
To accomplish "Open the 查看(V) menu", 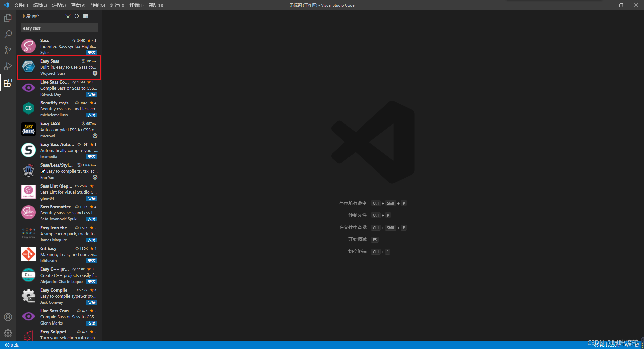I will tap(78, 5).
